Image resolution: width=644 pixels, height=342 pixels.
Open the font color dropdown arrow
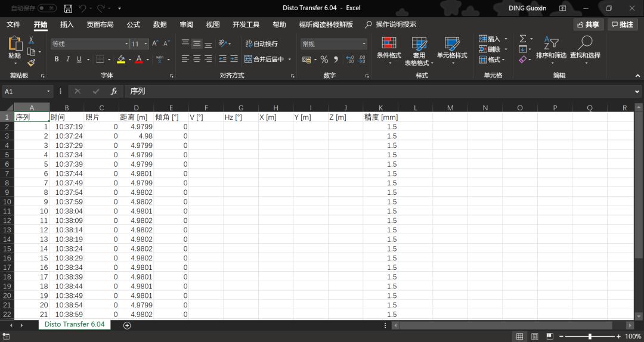coord(147,60)
